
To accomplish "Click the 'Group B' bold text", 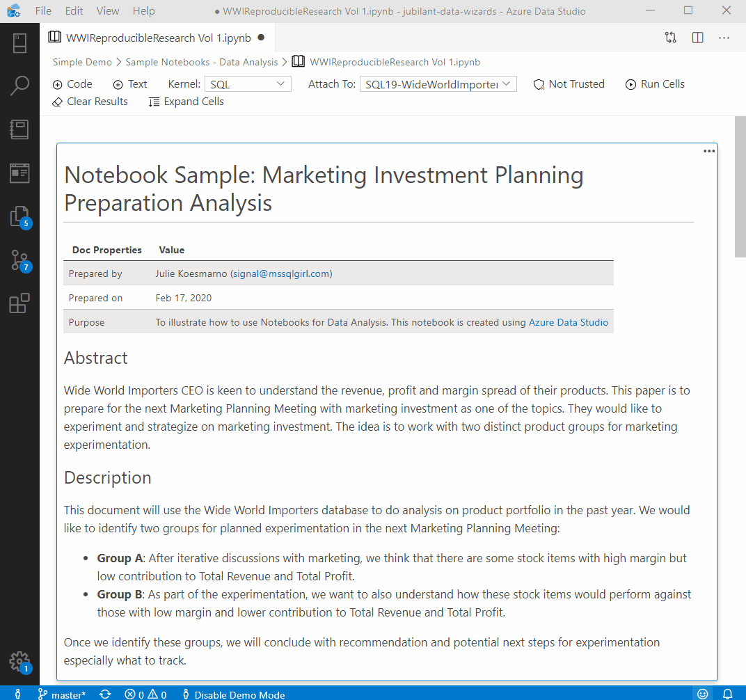I will pyautogui.click(x=120, y=594).
